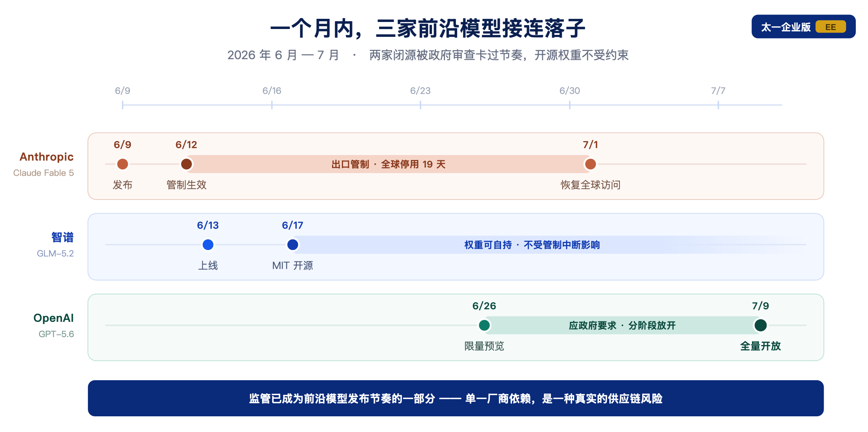Click the 7/7 axis tick label
Screen dimensions: 868x432
click(x=718, y=91)
